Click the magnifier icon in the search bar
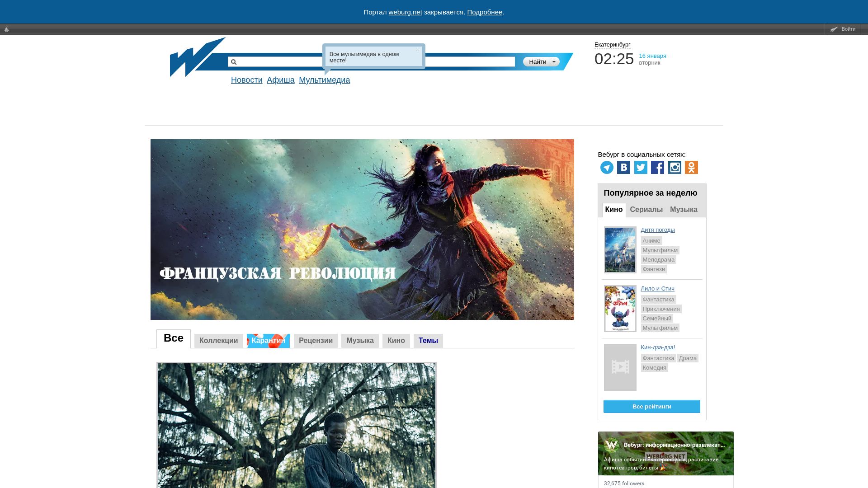868x488 pixels. click(234, 61)
